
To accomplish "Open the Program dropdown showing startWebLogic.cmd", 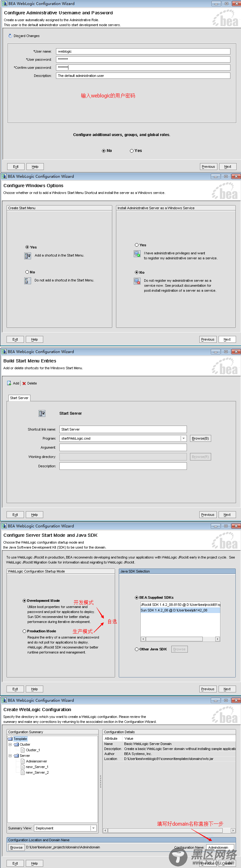I will [183, 438].
